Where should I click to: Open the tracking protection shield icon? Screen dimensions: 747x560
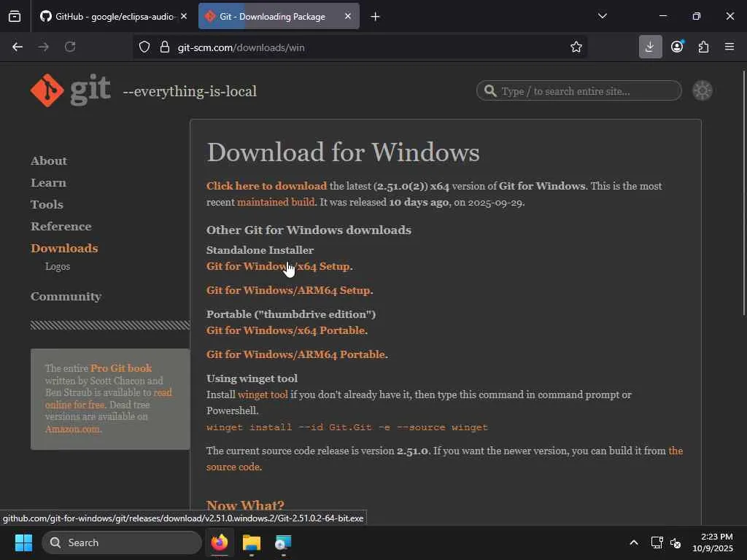coord(144,47)
